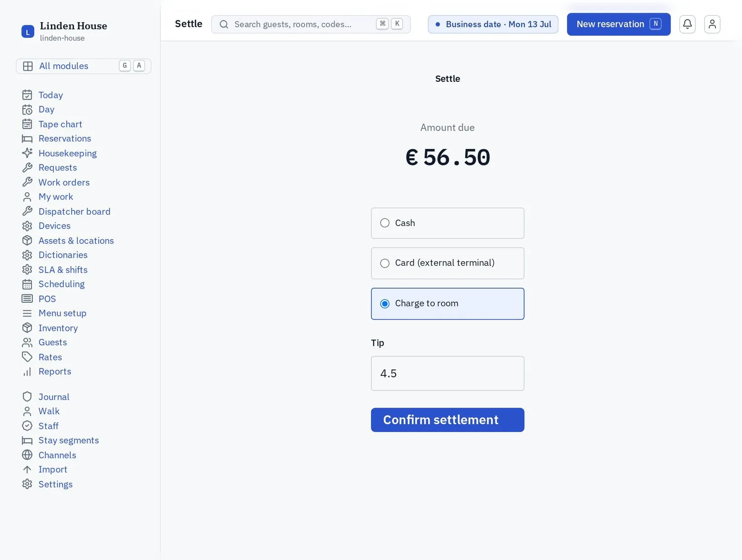
Task: Click the Reports bar chart icon
Action: coord(27,371)
